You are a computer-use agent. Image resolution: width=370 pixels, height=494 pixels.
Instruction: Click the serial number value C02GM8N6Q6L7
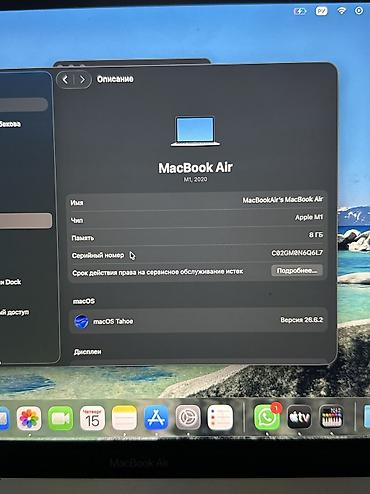point(297,253)
